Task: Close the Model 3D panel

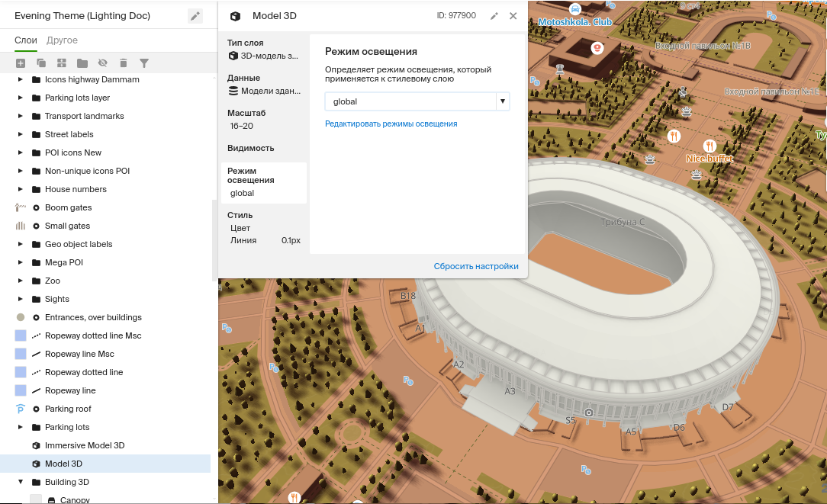Action: point(513,16)
